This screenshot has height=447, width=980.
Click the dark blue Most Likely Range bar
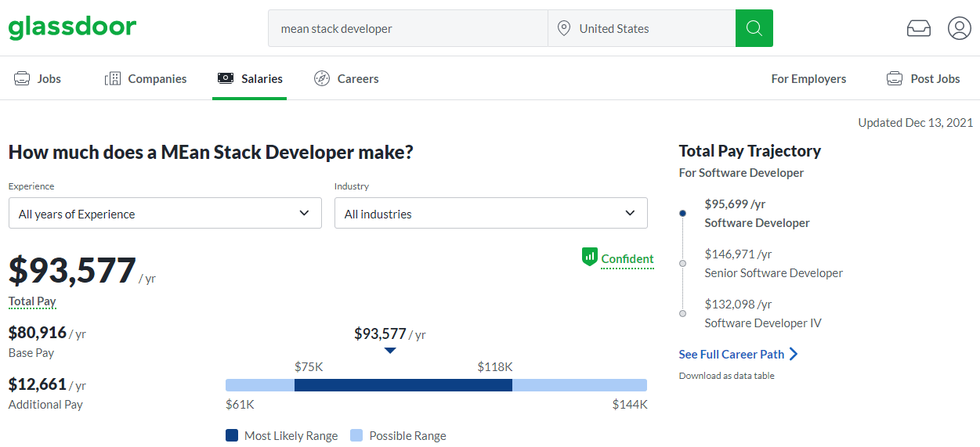tap(403, 385)
